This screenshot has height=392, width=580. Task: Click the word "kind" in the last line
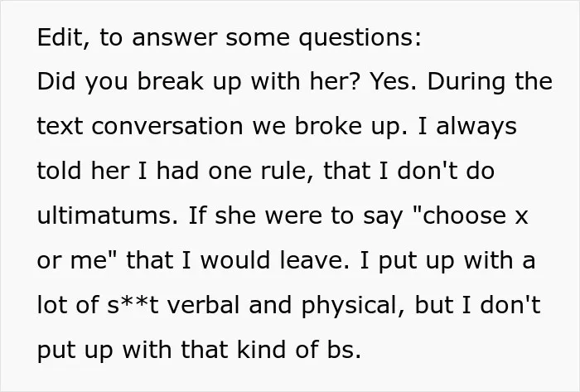click(x=262, y=350)
